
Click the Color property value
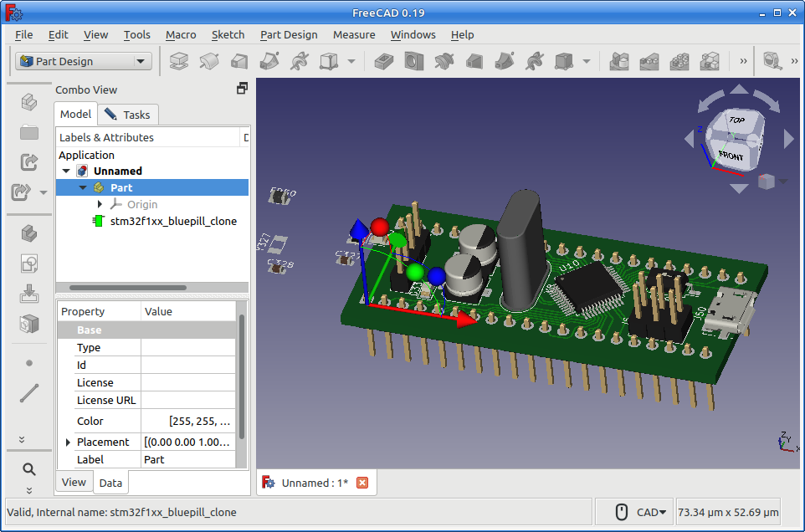point(188,422)
